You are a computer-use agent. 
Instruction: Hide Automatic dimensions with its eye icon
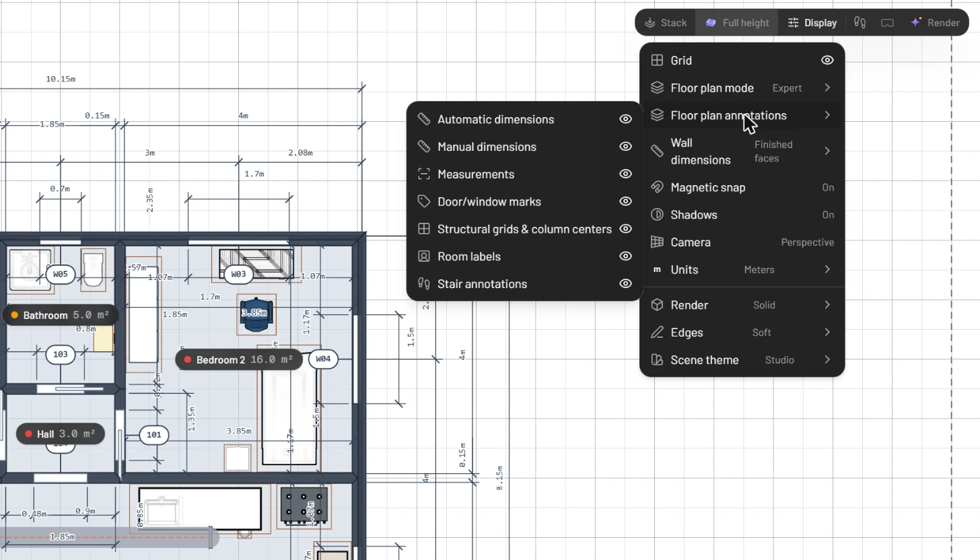626,119
